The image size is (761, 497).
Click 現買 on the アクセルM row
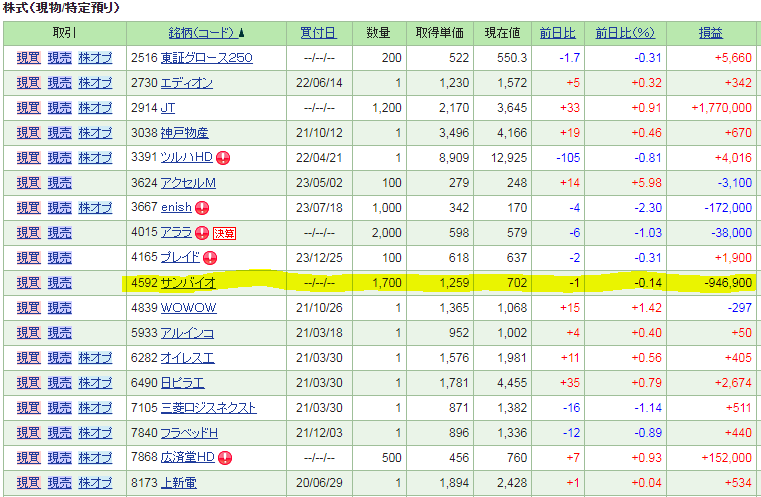click(28, 183)
